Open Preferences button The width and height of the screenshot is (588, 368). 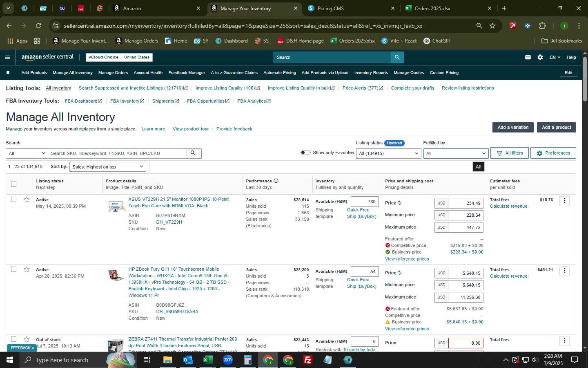(x=553, y=153)
